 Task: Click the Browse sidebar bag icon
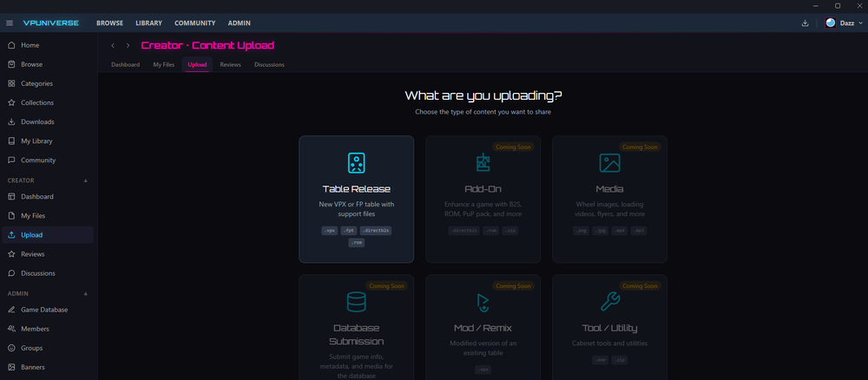click(x=11, y=64)
